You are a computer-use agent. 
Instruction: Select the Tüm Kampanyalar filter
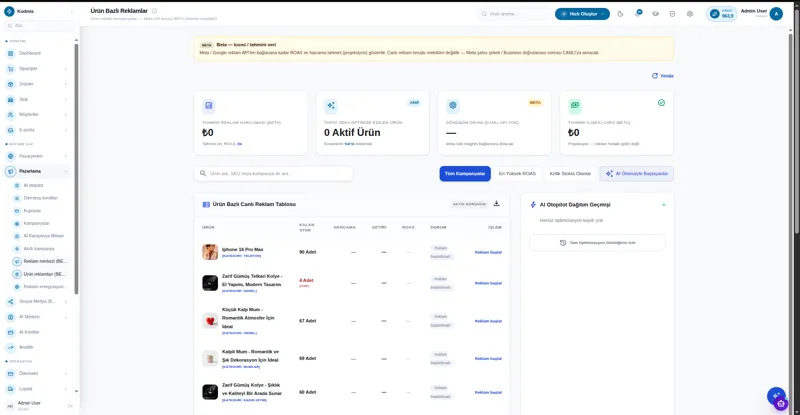pyautogui.click(x=465, y=174)
